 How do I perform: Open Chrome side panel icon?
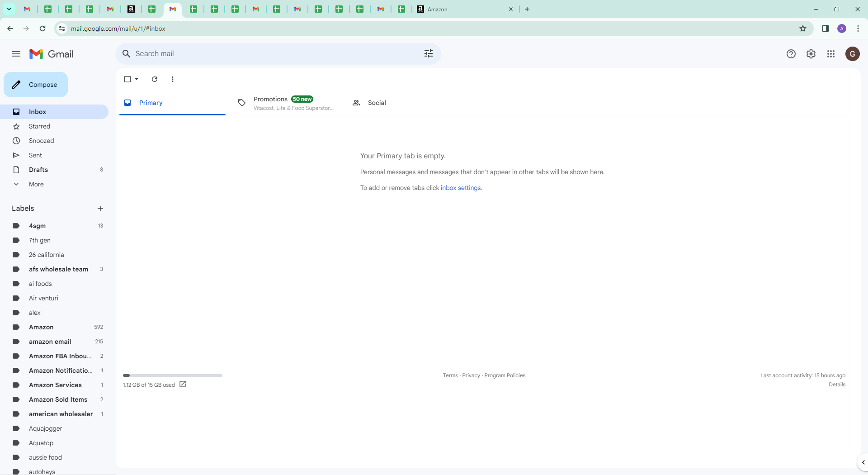pyautogui.click(x=826, y=28)
